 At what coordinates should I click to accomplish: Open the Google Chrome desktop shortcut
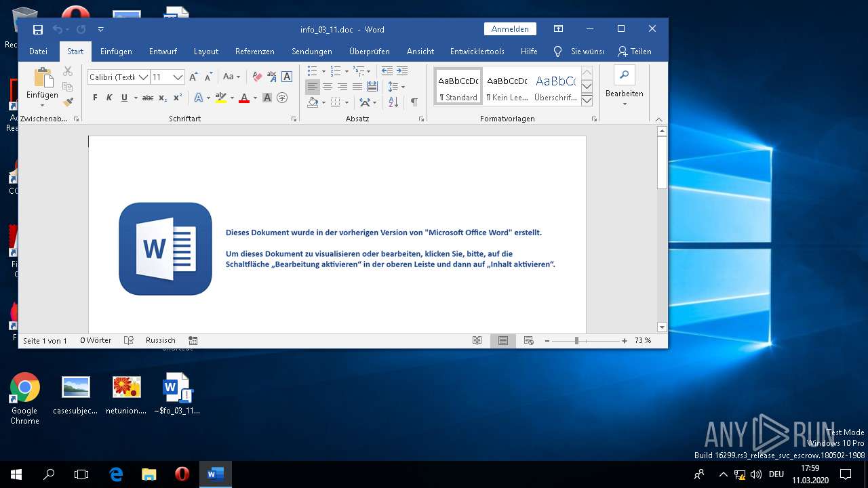coord(25,399)
